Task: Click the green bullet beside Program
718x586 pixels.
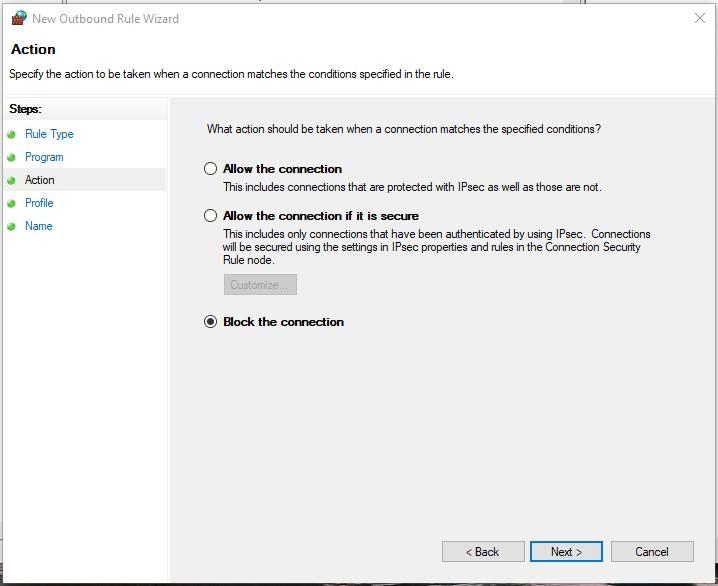Action: 11,157
